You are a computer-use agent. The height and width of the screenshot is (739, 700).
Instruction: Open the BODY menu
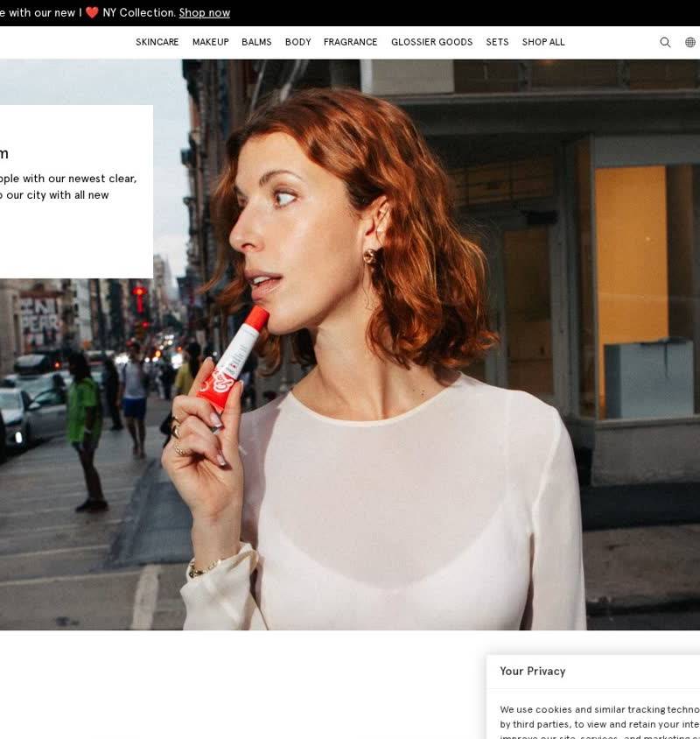coord(298,42)
